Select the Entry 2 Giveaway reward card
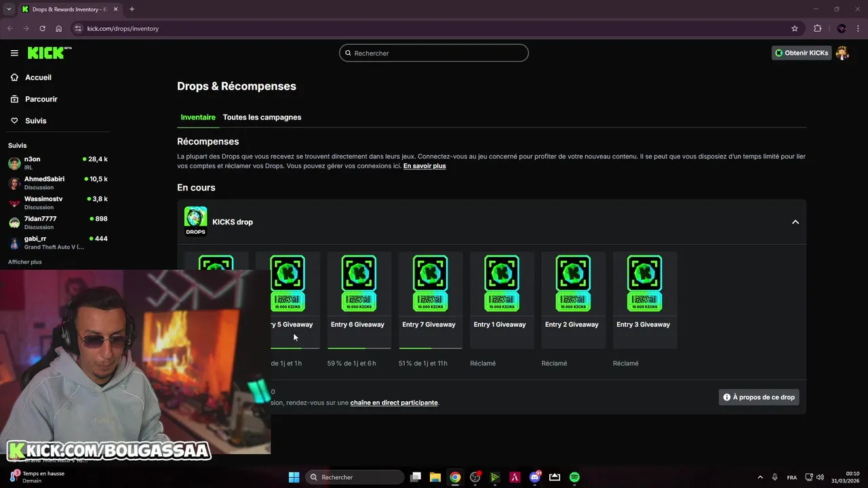The height and width of the screenshot is (488, 868). (x=573, y=300)
